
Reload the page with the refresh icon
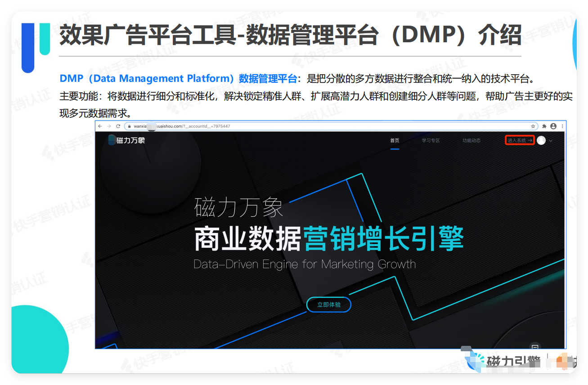click(x=118, y=126)
